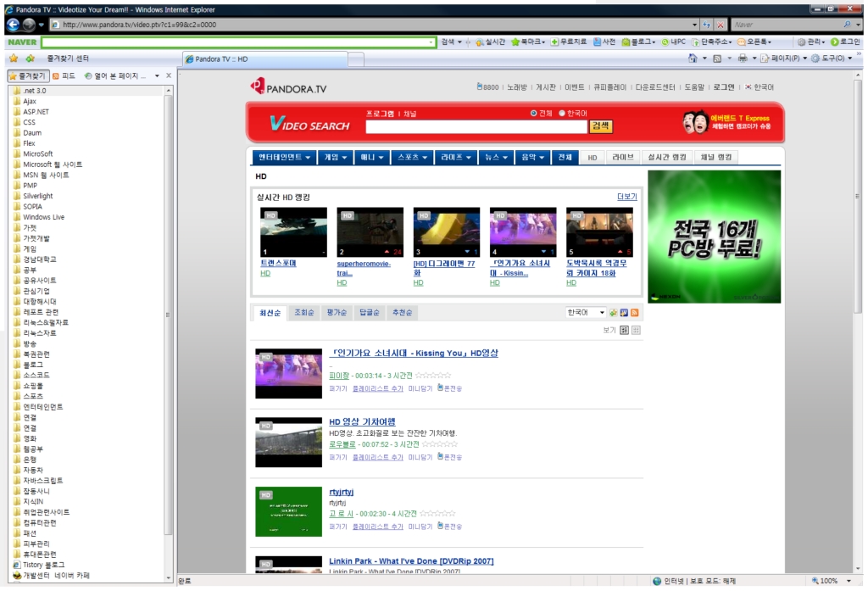Open the 엔터테인먼트 category dropdown
The image size is (868, 591).
click(285, 158)
